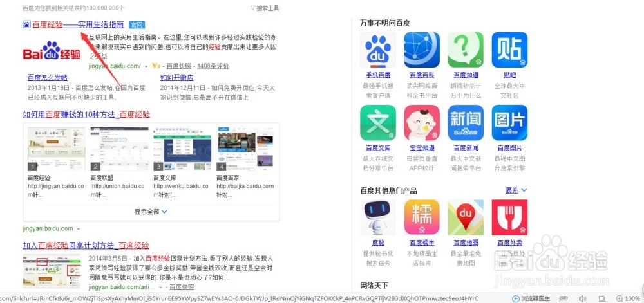This screenshot has height=303, width=644.
Task: Open the 搜索工具 filter menu
Action: tap(264, 8)
